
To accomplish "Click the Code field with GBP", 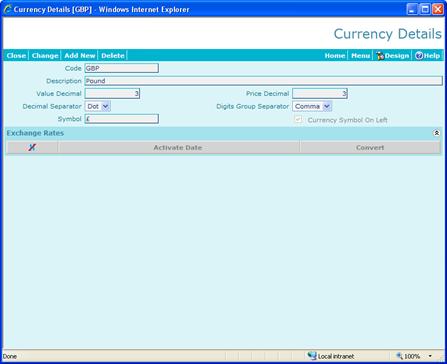I will [121, 68].
